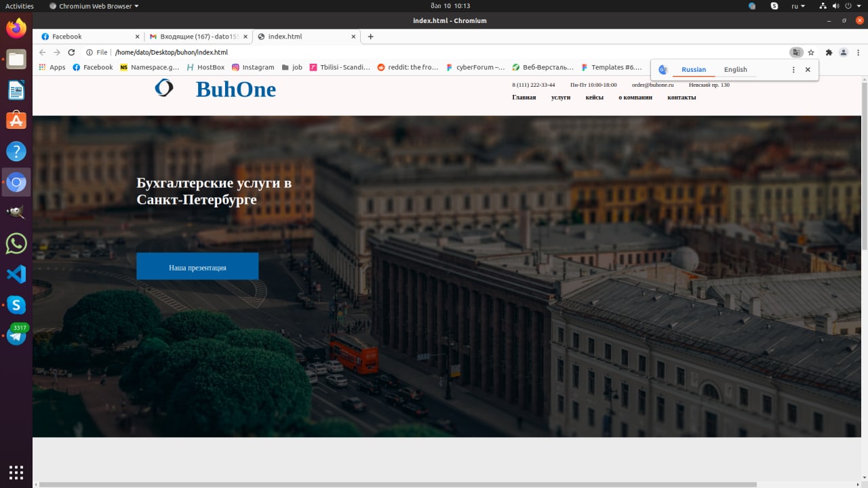This screenshot has width=868, height=488.
Task: Click the order@buhone.ru email text
Action: (652, 85)
